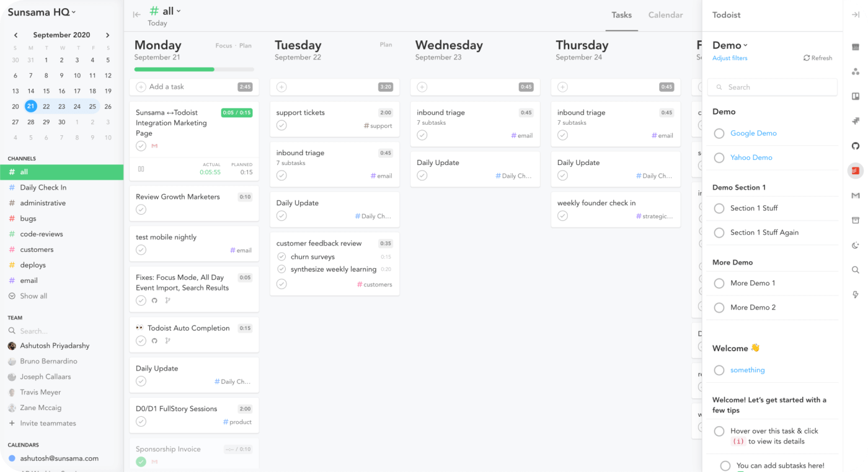868x472 pixels.
Task: Click color dot for ashutosh@sunsama.com calendar
Action: coord(12,458)
